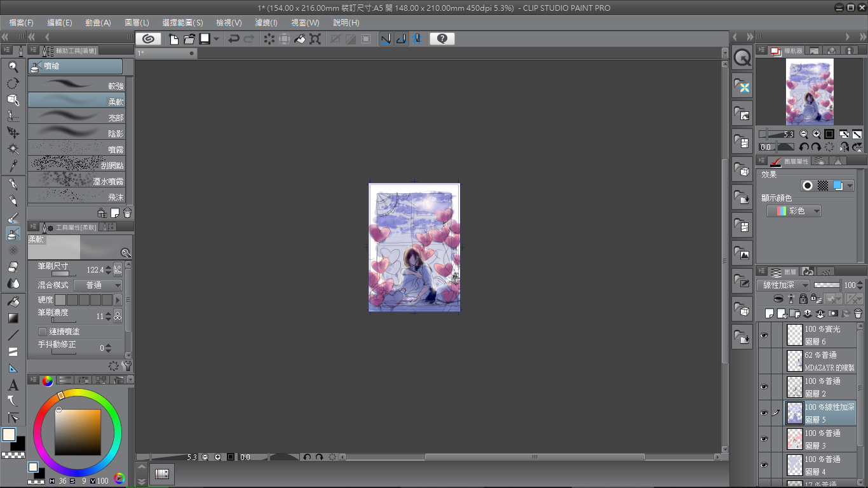Open the Navigator palette menu icon
Image resolution: width=868 pixels, height=488 pixels.
(761, 50)
